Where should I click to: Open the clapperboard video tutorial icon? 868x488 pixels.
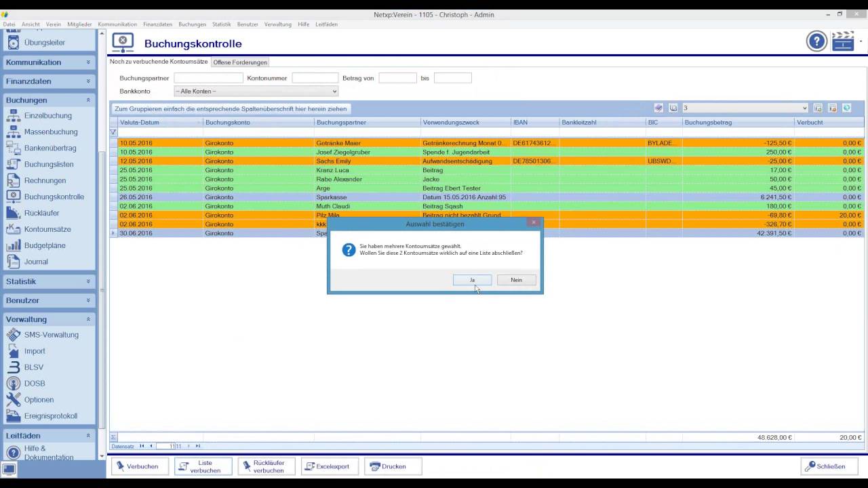pos(843,41)
